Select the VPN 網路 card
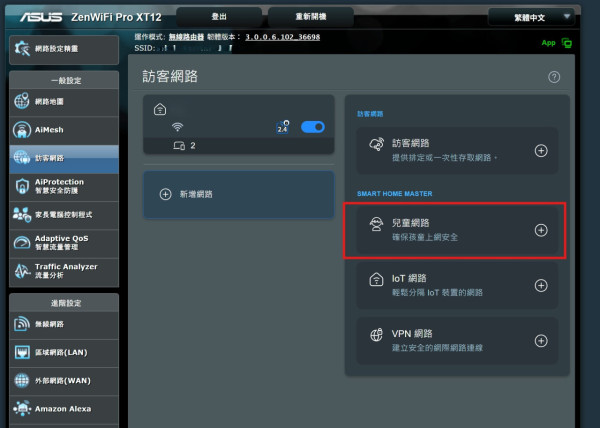The height and width of the screenshot is (428, 600). (x=457, y=341)
